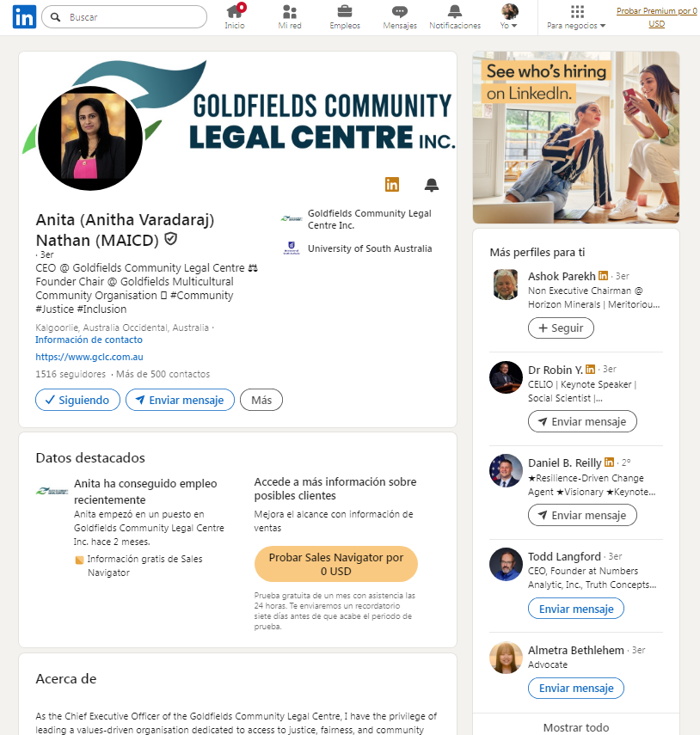The image size is (700, 735).
Task: Open Información de contacto link
Action: (x=89, y=340)
